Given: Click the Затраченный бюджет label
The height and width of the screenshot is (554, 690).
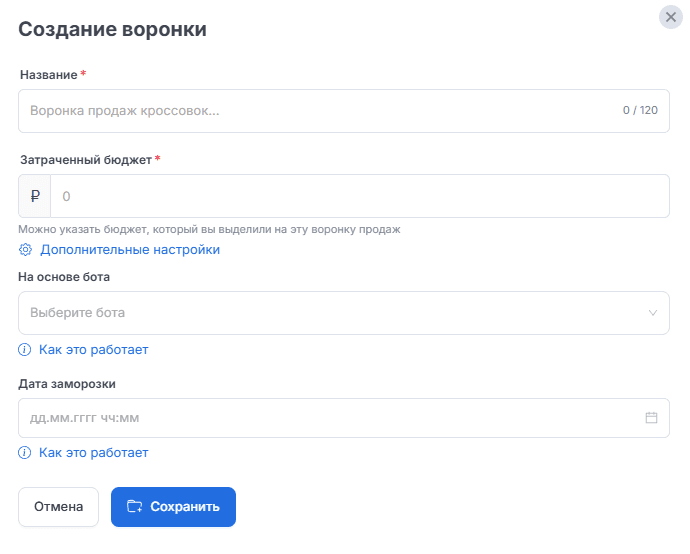Looking at the screenshot, I should 86,160.
